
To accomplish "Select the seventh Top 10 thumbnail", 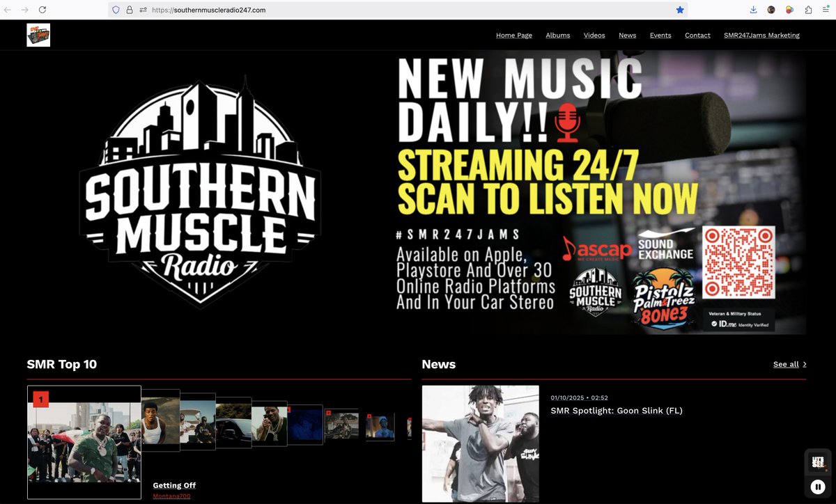I will (341, 425).
